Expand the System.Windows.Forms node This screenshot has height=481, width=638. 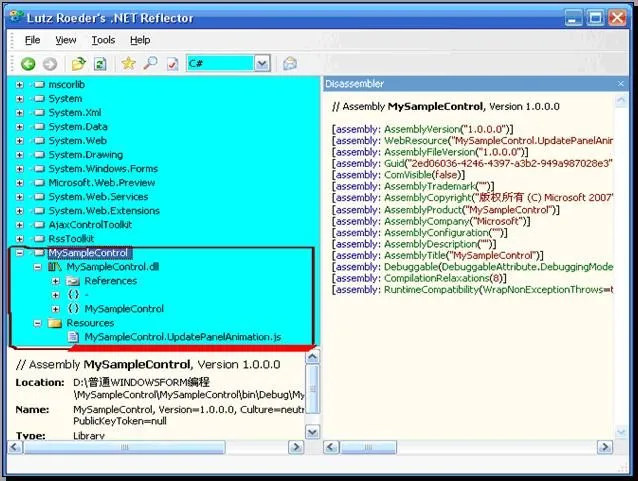coord(19,169)
